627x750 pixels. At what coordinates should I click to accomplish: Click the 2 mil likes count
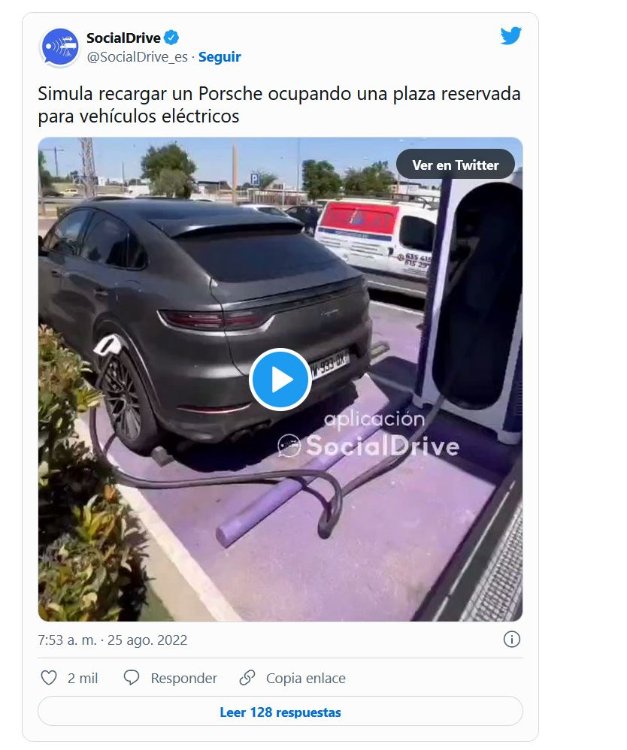pyautogui.click(x=82, y=678)
